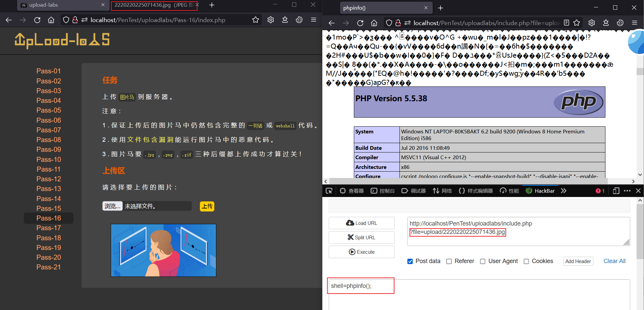644x310 pixels.
Task: Open left browser hamburger menu
Action: click(314, 20)
